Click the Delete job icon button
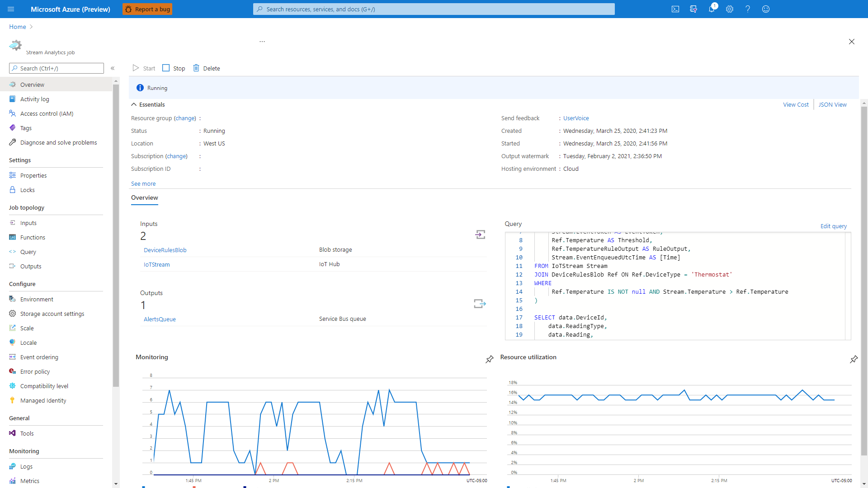Image resolution: width=868 pixels, height=488 pixels. 196,68
